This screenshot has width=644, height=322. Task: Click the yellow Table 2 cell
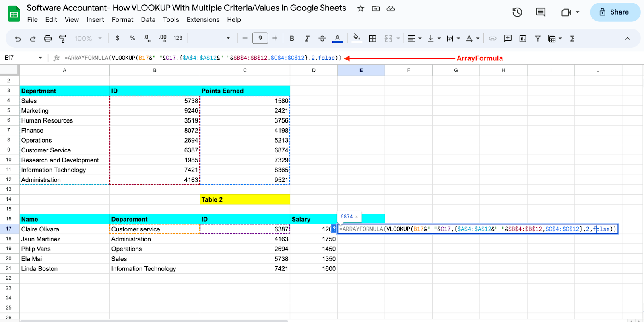pos(245,199)
